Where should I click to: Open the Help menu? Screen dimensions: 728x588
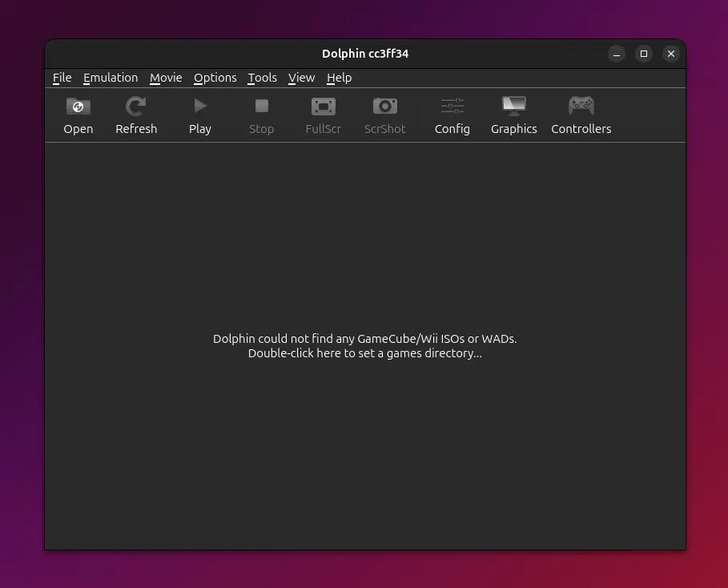pos(339,78)
